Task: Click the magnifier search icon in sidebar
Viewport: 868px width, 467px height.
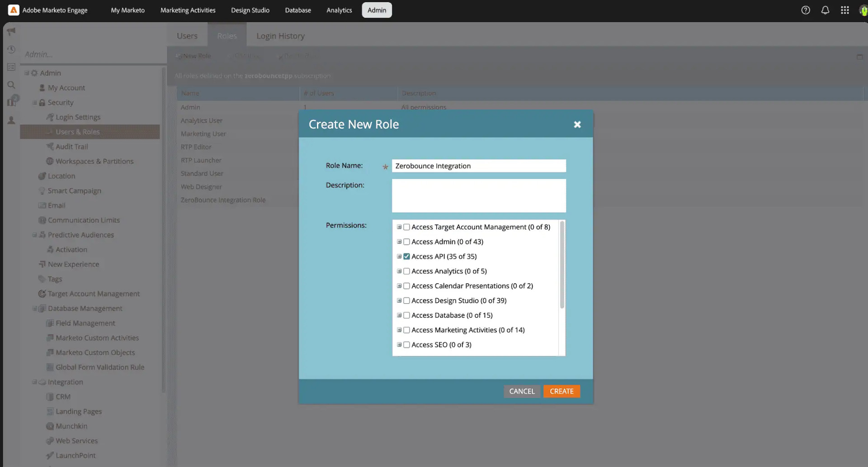Action: (x=11, y=85)
